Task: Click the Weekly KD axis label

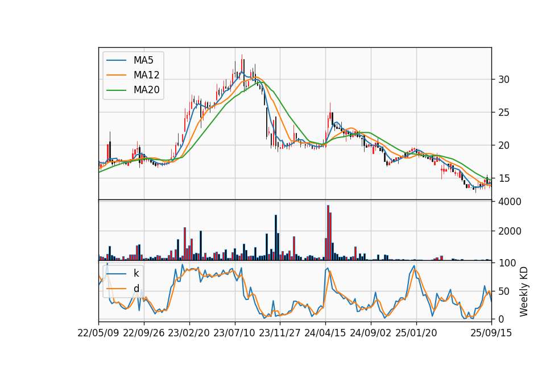Action: (x=523, y=291)
